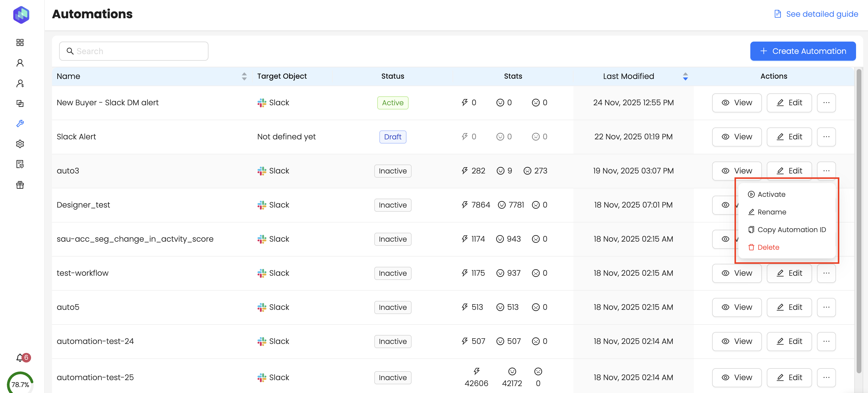
Task: View the New Buyer - Slack DM alert automation
Action: click(x=736, y=103)
